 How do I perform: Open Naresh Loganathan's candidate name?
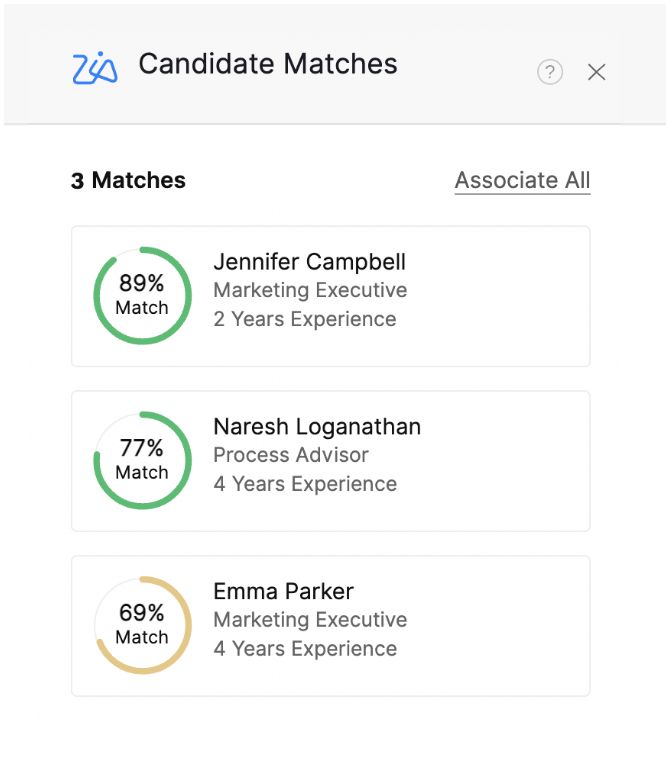317,427
